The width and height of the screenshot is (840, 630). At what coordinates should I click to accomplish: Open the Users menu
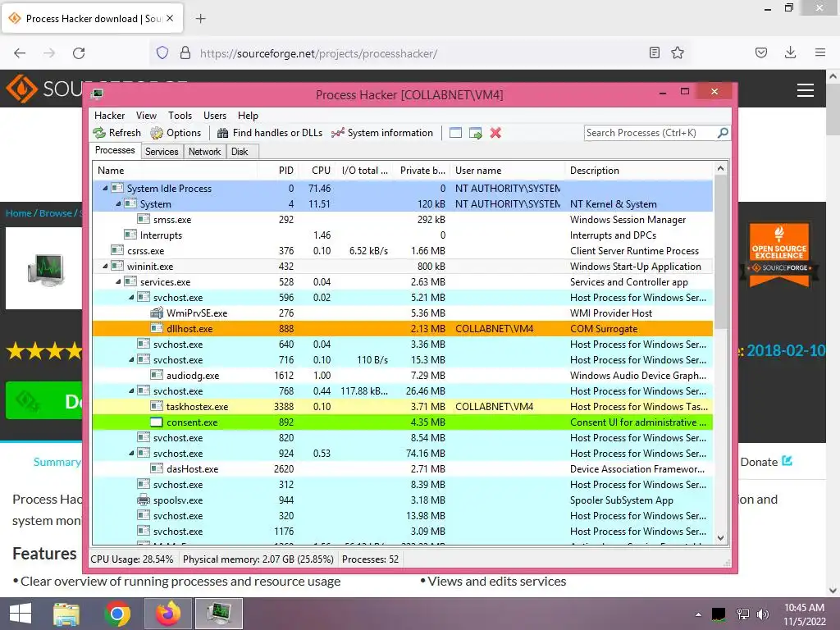pos(215,116)
